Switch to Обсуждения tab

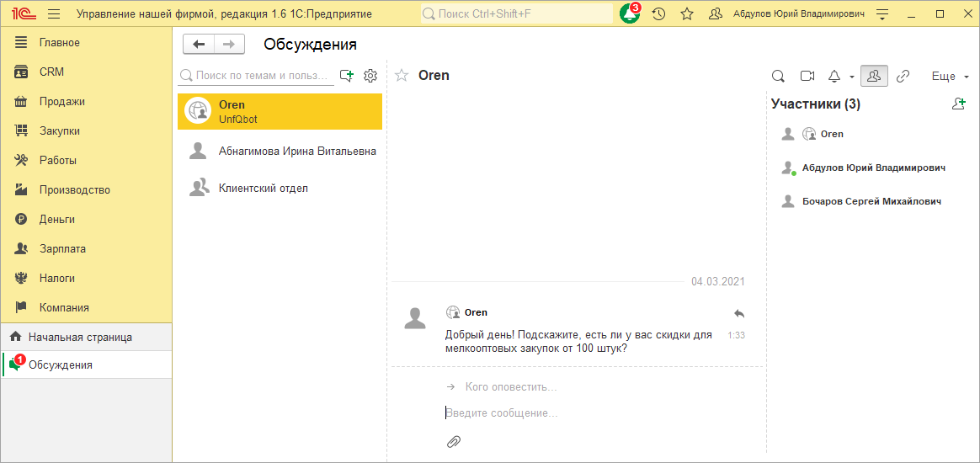[x=87, y=365]
